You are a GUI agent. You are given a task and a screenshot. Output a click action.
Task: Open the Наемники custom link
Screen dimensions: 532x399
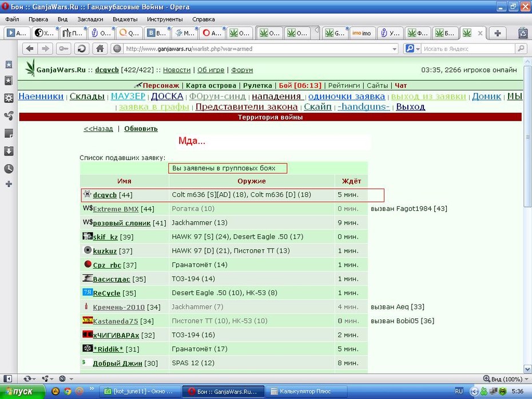coord(41,96)
